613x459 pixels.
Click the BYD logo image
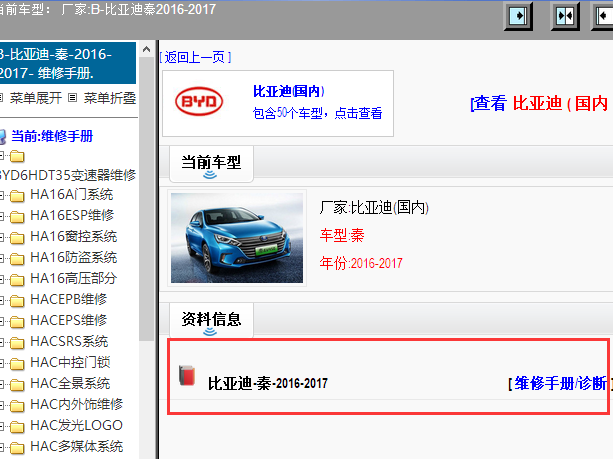click(x=199, y=101)
